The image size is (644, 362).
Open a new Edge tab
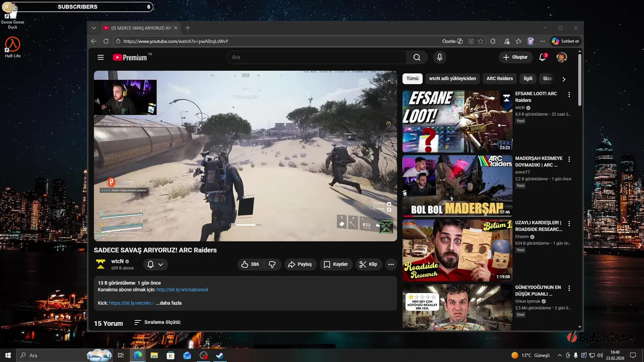pos(188,28)
